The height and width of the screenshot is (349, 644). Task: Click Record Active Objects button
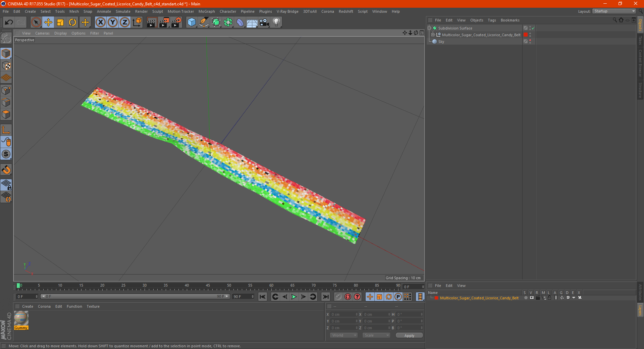(x=338, y=297)
